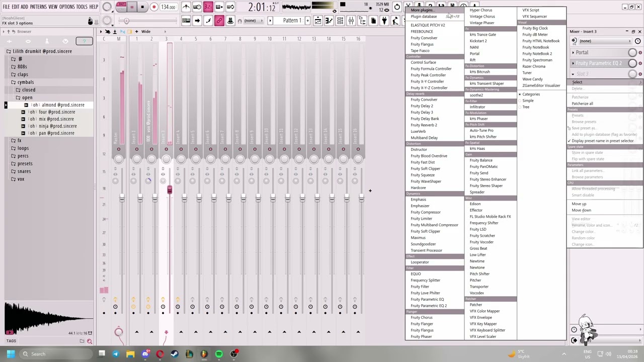Select the Tree radio option
Viewport: 644px width, 362px height.
525,107
